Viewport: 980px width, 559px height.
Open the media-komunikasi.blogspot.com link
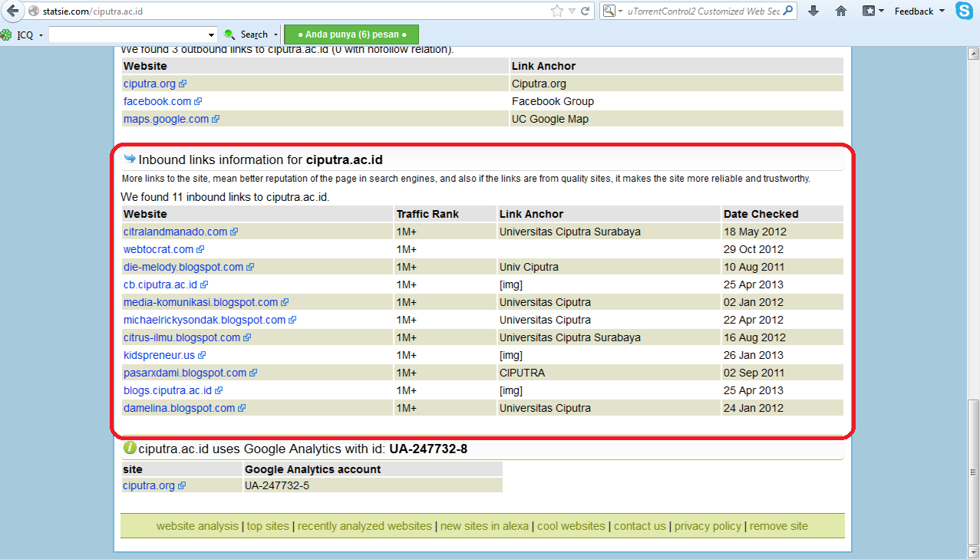tap(201, 302)
